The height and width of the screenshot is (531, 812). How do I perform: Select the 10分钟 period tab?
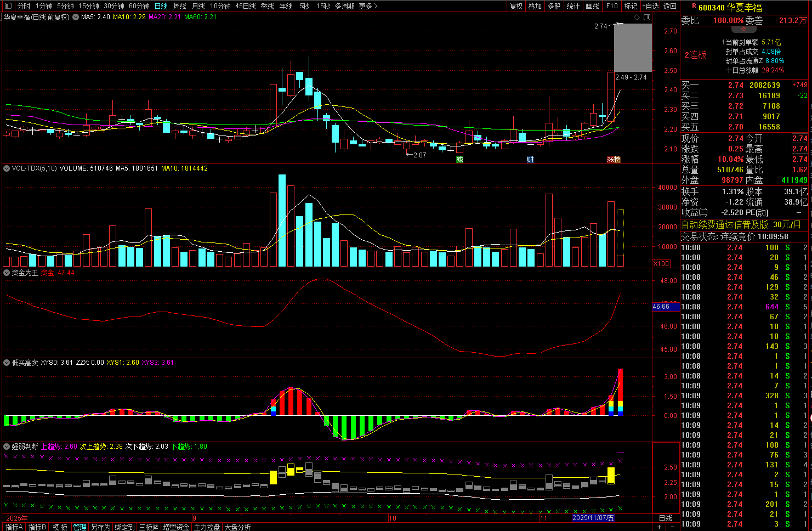pyautogui.click(x=220, y=6)
